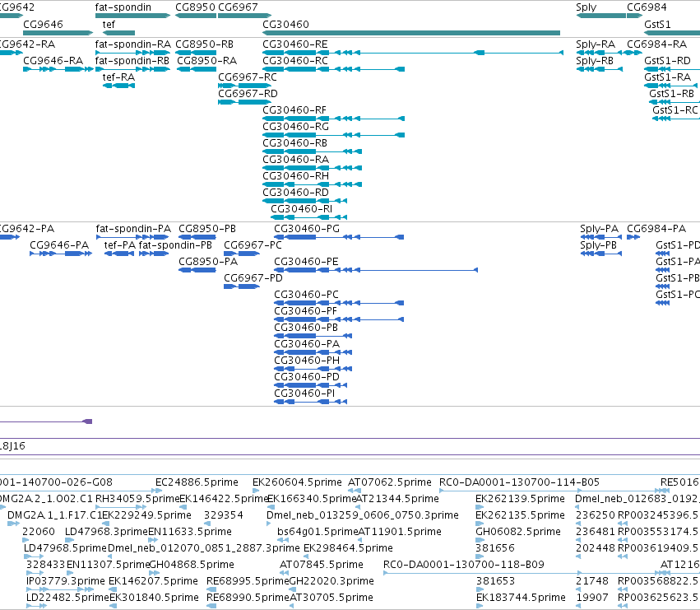Viewport: 700px width, 610px height.
Task: Click protein label CG6967-PC
Action: pos(253,245)
